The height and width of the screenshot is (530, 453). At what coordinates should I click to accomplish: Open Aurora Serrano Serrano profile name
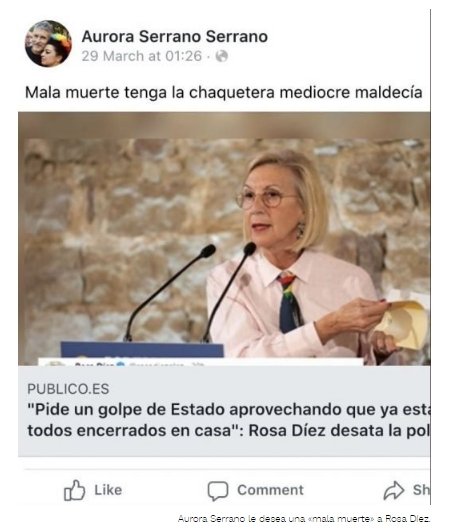[175, 36]
